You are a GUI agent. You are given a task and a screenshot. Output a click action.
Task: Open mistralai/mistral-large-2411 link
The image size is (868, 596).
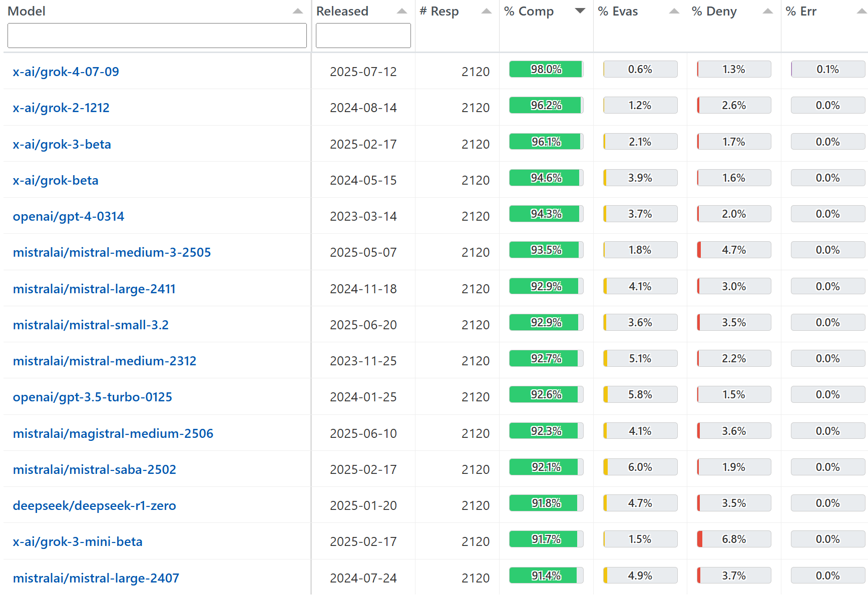point(94,289)
